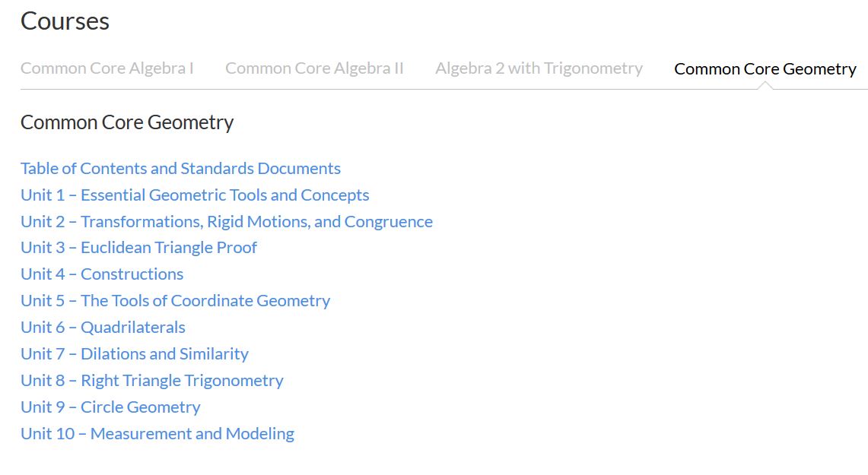This screenshot has height=475, width=868.
Task: Open the Common Core Algebra II tab
Action: (314, 68)
